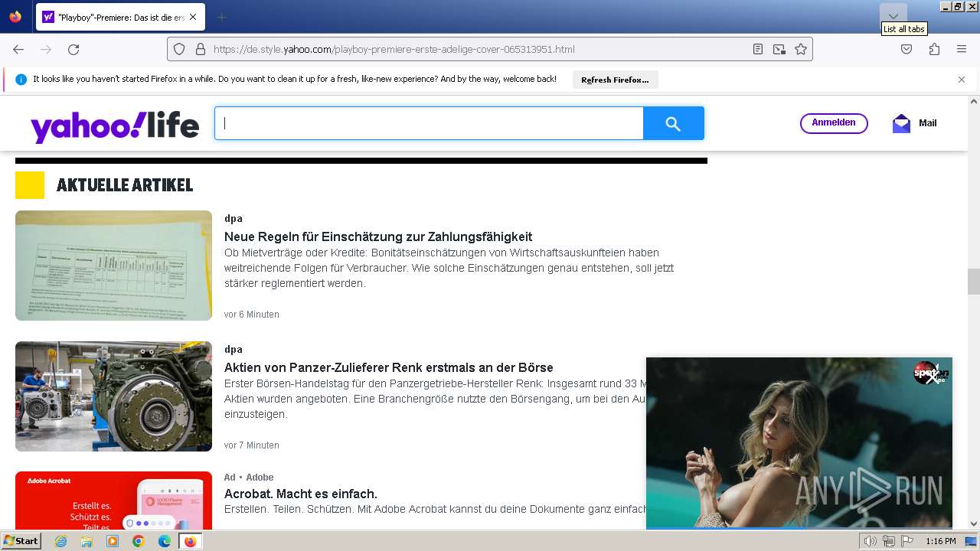Toggle reader view in address bar
Image resolution: width=980 pixels, height=551 pixels.
757,49
